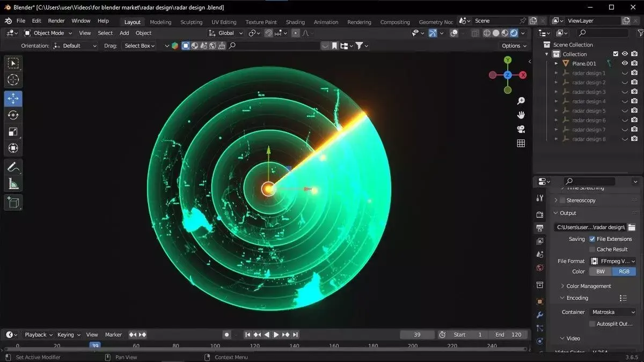Open the World properties tab
This screenshot has height=362, width=644.
coord(540,268)
